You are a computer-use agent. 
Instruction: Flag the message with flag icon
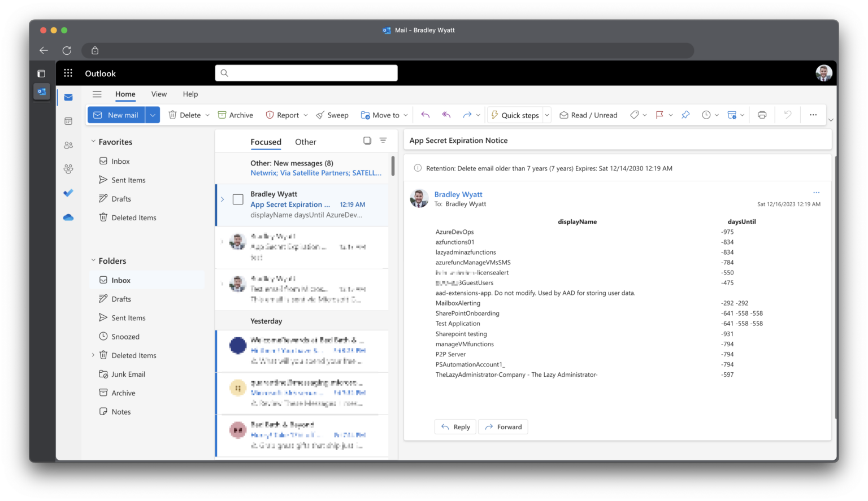pos(659,115)
